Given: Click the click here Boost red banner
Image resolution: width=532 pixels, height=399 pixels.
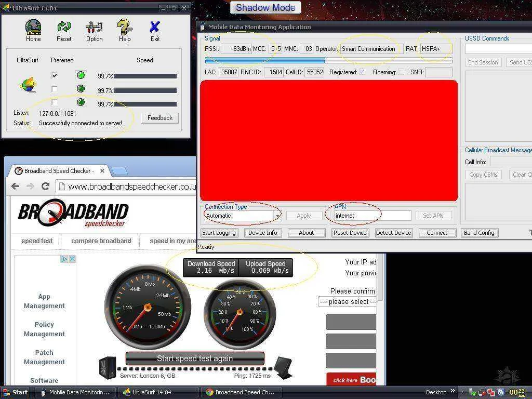Looking at the screenshot, I should click(351, 379).
